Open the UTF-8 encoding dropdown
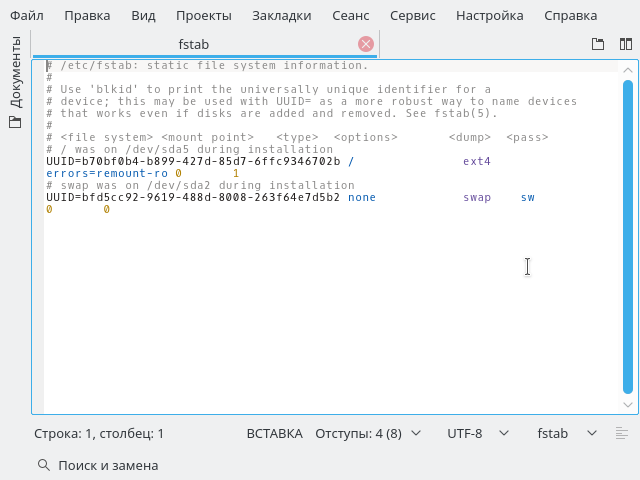Screen dimensions: 640x480 478,433
